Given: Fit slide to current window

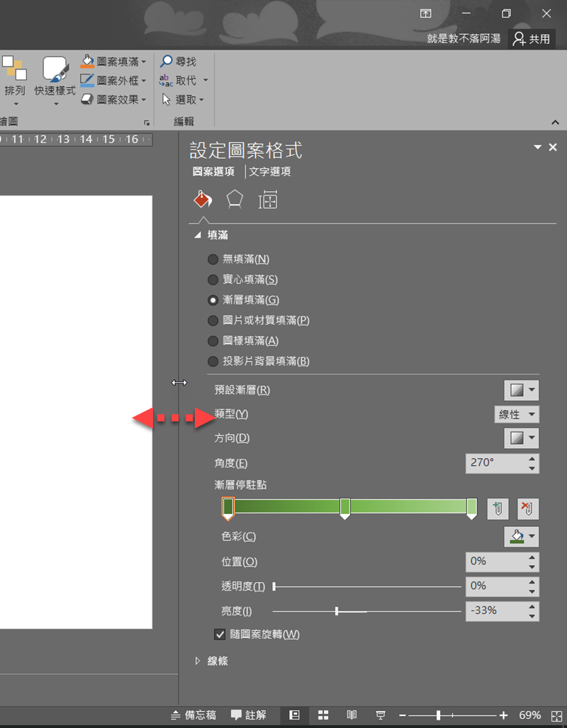Looking at the screenshot, I should 556,715.
